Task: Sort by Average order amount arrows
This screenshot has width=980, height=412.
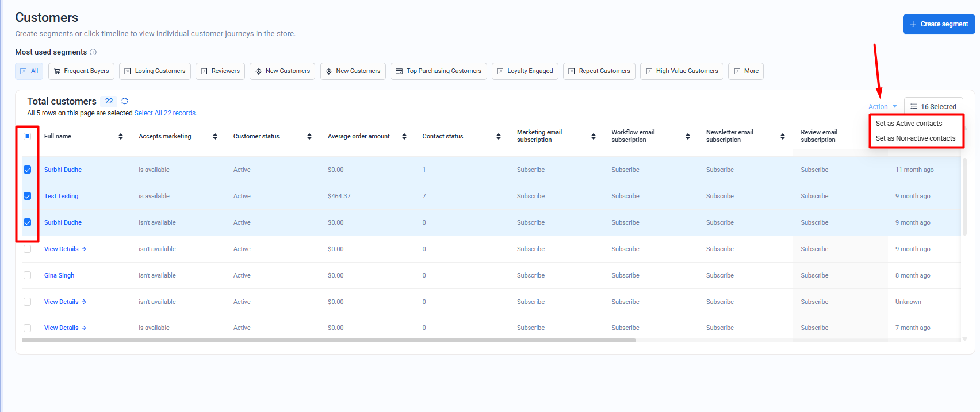Action: (404, 136)
